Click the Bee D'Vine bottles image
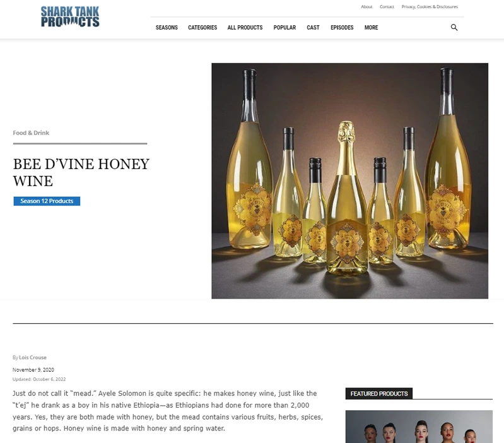The height and width of the screenshot is (443, 504). [349, 180]
